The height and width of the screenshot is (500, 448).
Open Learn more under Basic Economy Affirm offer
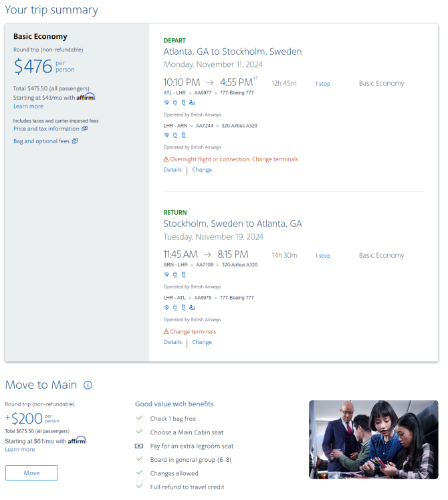tap(28, 106)
